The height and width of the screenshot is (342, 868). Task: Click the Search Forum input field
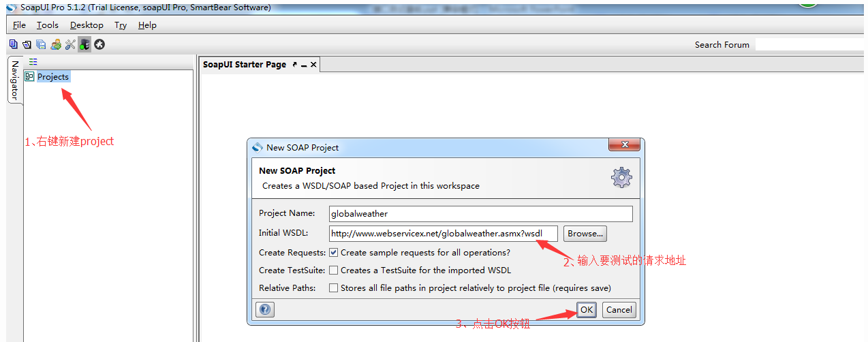tap(811, 44)
